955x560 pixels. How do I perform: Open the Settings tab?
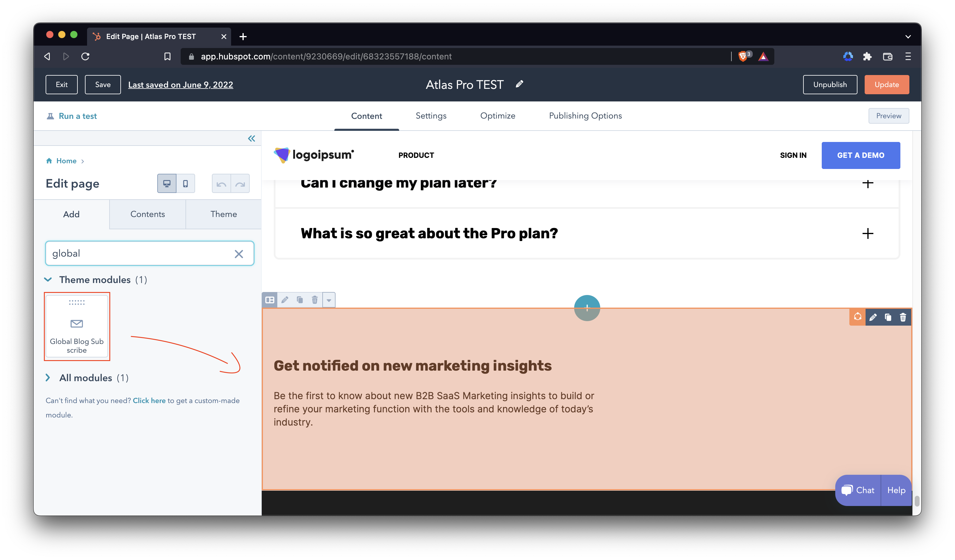click(431, 116)
